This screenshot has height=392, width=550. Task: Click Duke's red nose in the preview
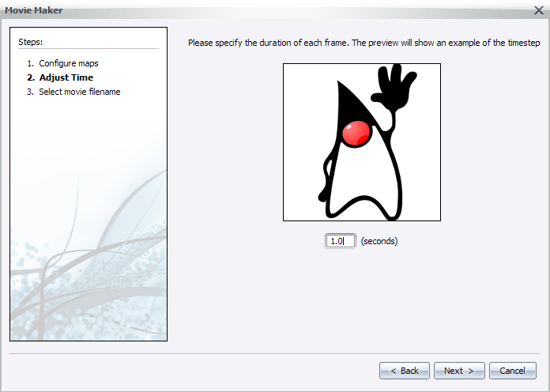point(356,134)
